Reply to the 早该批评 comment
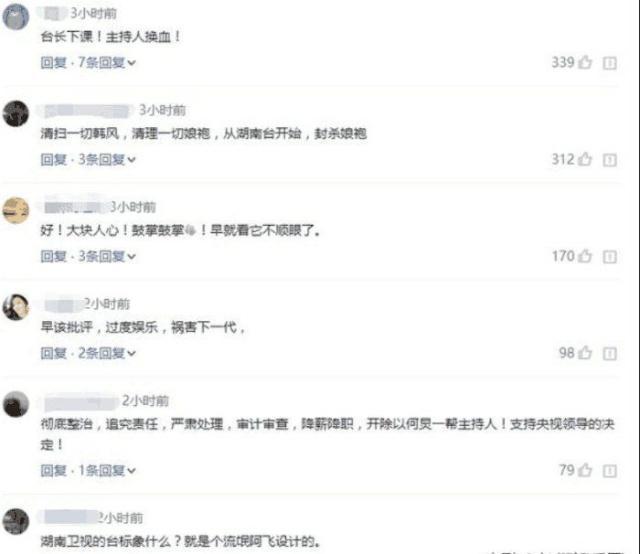This screenshot has width=640, height=554. click(53, 353)
